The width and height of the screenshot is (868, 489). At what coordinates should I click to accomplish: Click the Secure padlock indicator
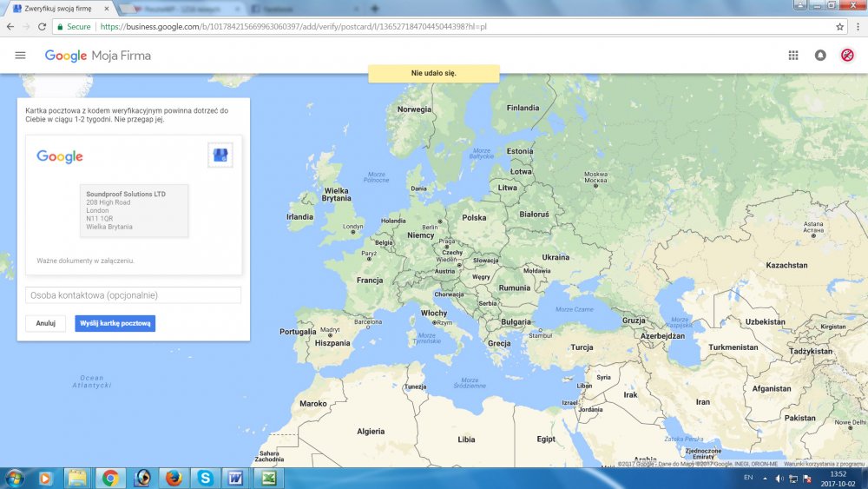[74, 27]
